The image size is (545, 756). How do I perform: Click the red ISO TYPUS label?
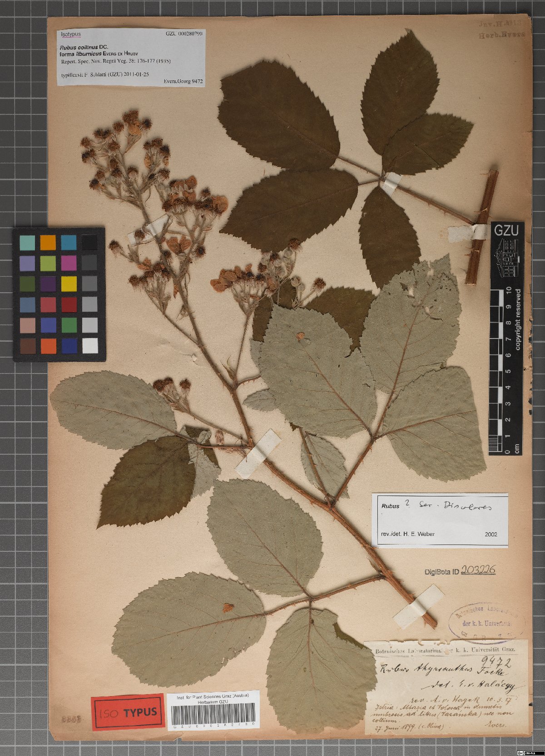pos(128,712)
